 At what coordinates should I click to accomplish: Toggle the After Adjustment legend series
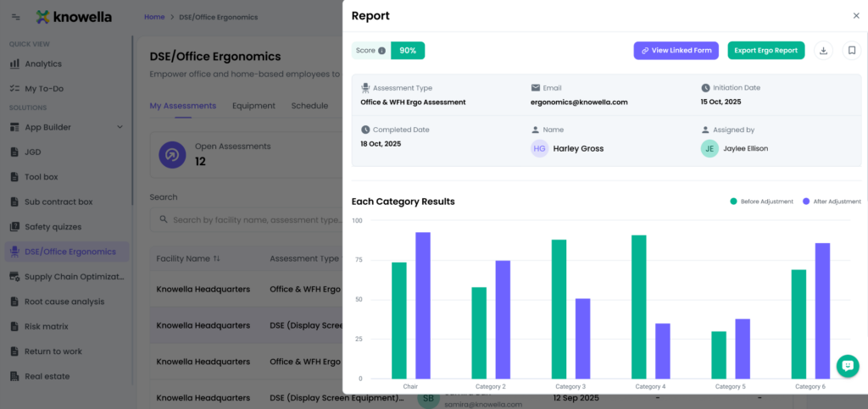click(x=832, y=202)
